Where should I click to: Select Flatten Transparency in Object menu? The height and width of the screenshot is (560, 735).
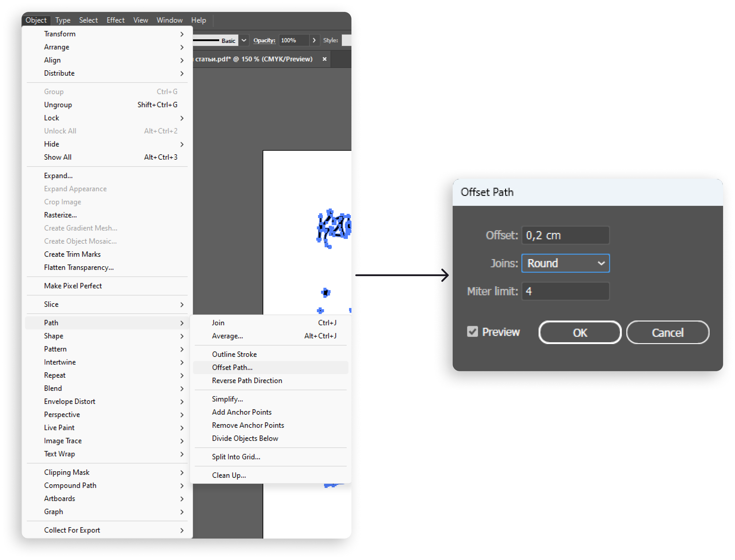click(79, 268)
